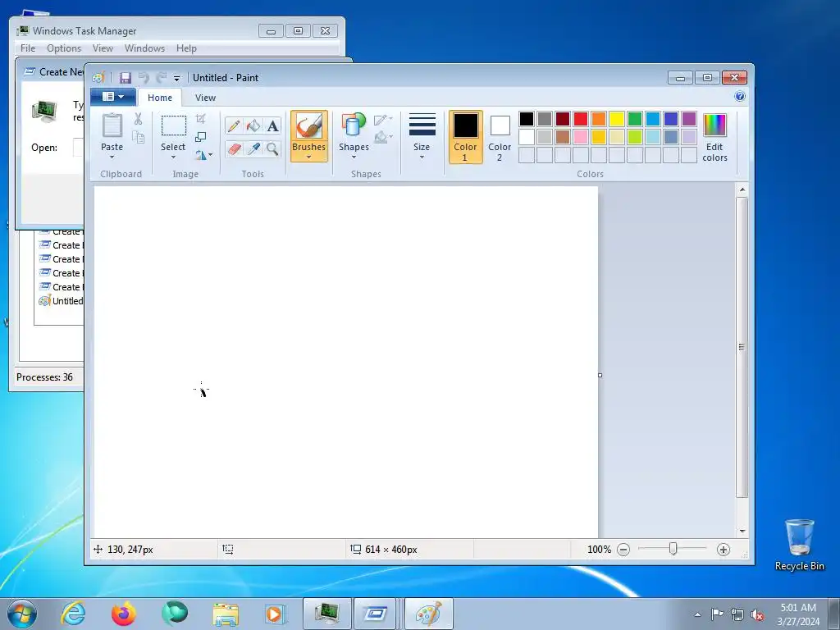Image resolution: width=840 pixels, height=630 pixels.
Task: Switch to the Home ribbon tab
Action: 160,98
